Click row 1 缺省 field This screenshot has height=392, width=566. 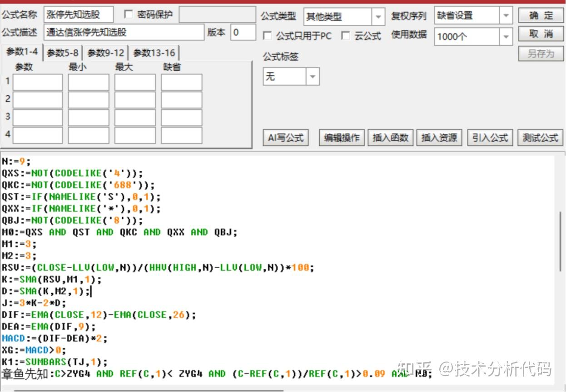click(x=182, y=82)
